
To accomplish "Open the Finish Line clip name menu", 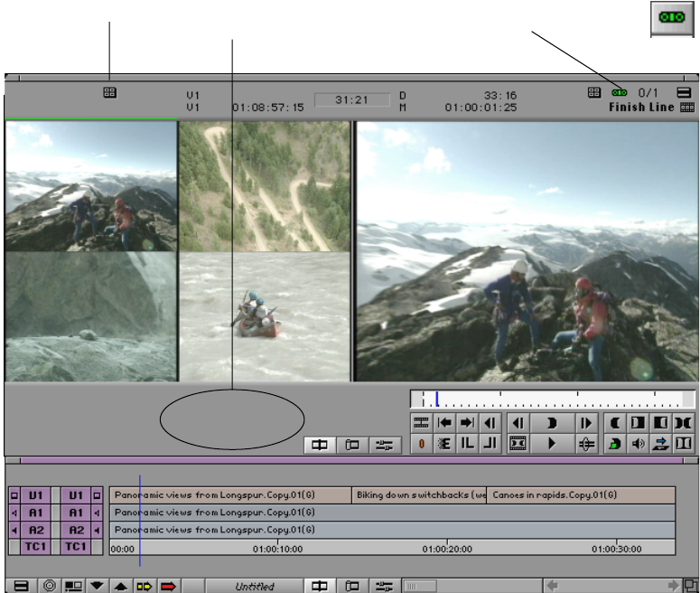I will point(641,108).
